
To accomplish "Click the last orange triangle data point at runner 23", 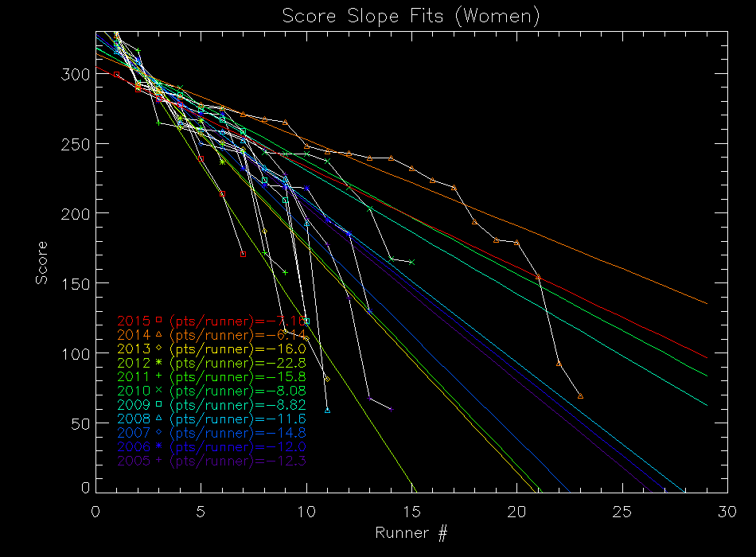I will [x=580, y=395].
